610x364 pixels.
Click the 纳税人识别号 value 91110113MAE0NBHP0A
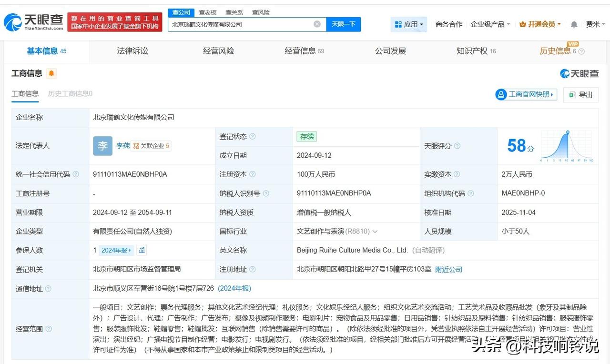[x=334, y=193]
